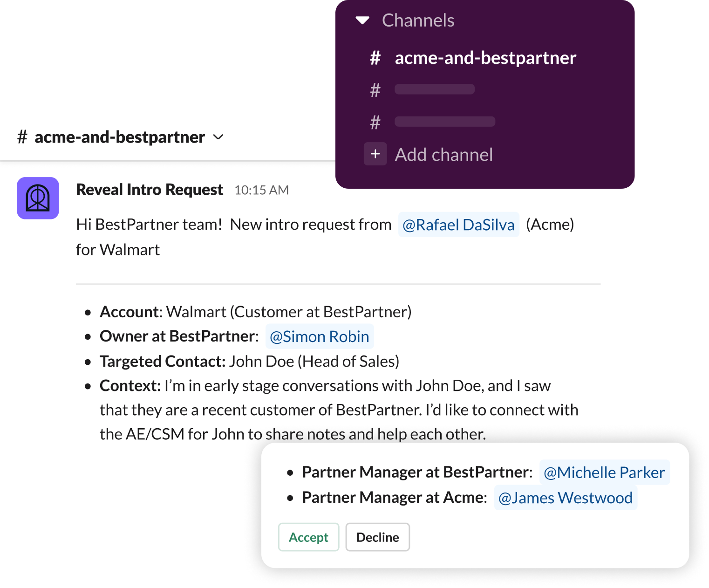The width and height of the screenshot is (709, 588).
Task: Click the Partner Manager at BestPartner label
Action: (417, 472)
